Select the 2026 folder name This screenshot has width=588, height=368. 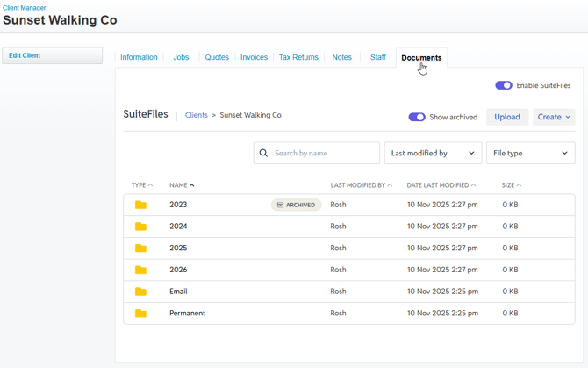tap(178, 271)
